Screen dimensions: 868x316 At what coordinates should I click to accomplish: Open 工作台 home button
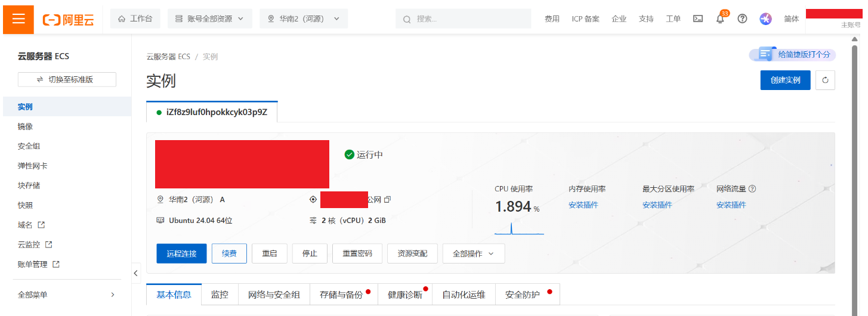tap(135, 18)
